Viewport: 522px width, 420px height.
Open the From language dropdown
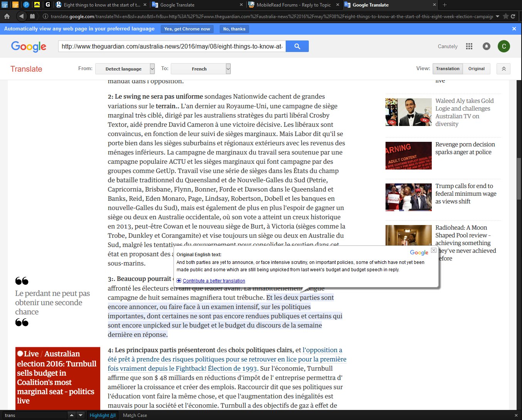[x=125, y=69]
